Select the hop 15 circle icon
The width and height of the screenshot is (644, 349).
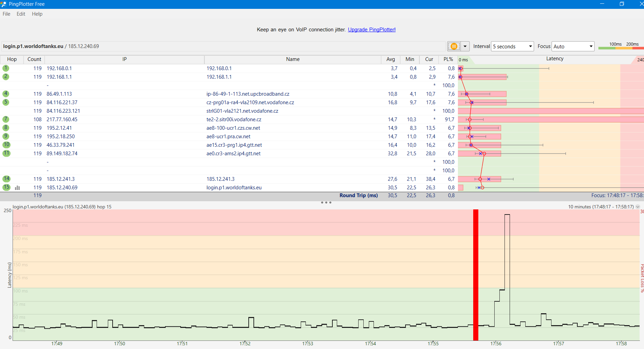pyautogui.click(x=6, y=187)
